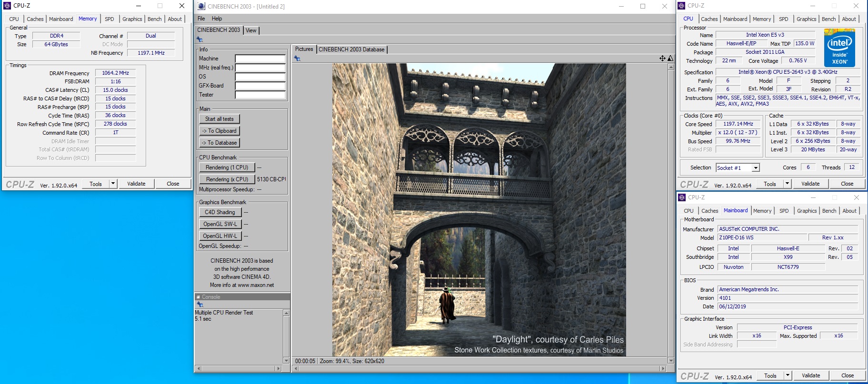
Task: Open the Memory tab in the processor CPU-Z window
Action: point(762,19)
